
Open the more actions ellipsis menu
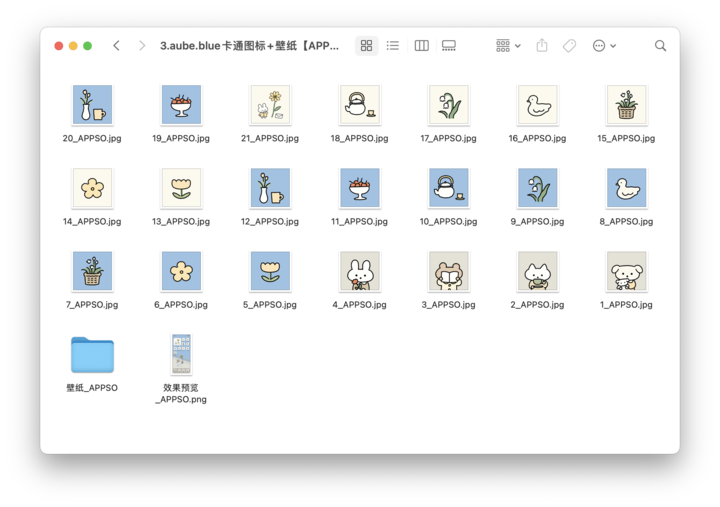[603, 46]
